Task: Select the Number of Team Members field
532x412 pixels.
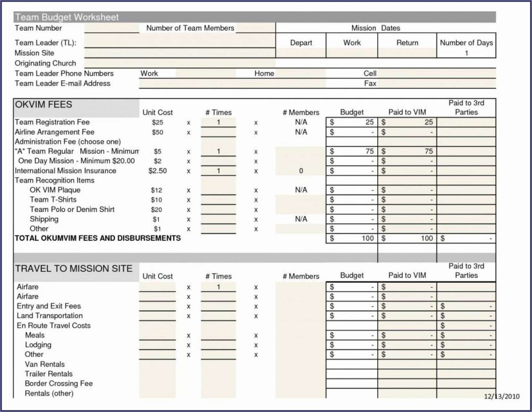Action: (x=255, y=28)
